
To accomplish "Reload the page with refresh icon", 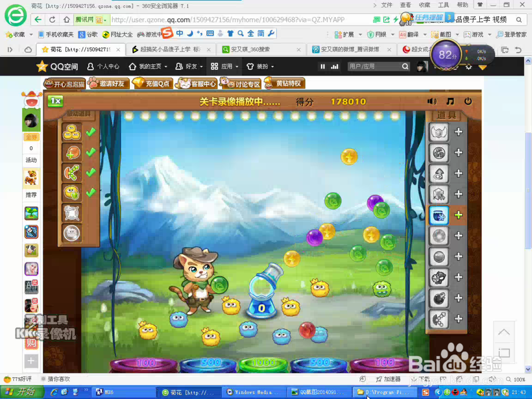I will click(x=52, y=20).
